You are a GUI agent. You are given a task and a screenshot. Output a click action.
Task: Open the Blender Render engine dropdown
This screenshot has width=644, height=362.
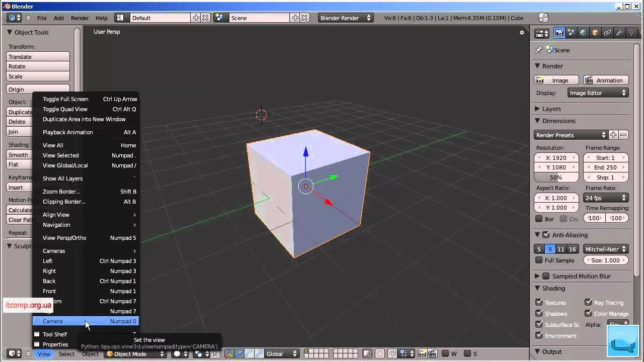click(x=346, y=18)
